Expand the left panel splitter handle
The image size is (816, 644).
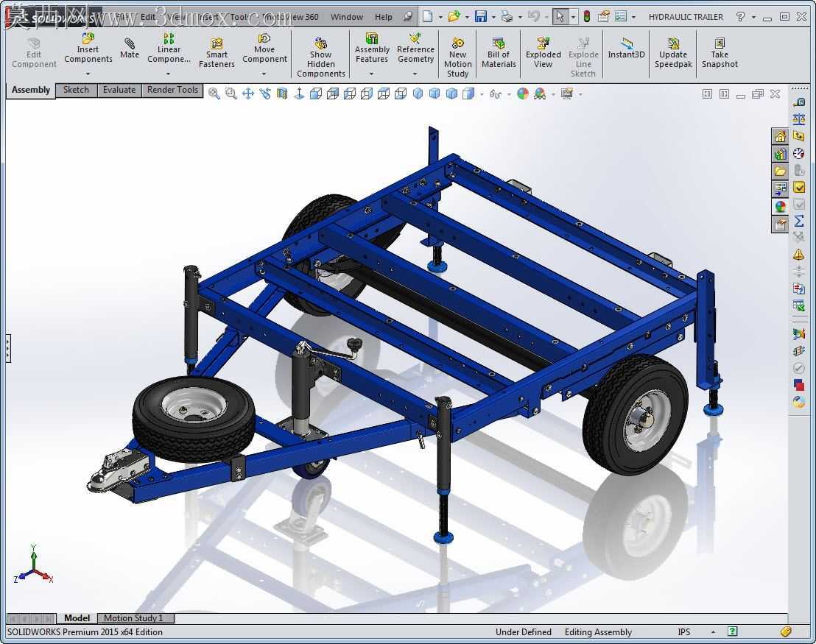8,348
